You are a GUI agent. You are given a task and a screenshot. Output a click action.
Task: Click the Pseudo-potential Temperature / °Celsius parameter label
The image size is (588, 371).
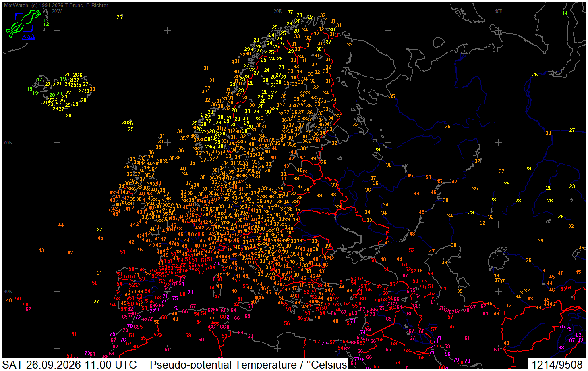[248, 365]
